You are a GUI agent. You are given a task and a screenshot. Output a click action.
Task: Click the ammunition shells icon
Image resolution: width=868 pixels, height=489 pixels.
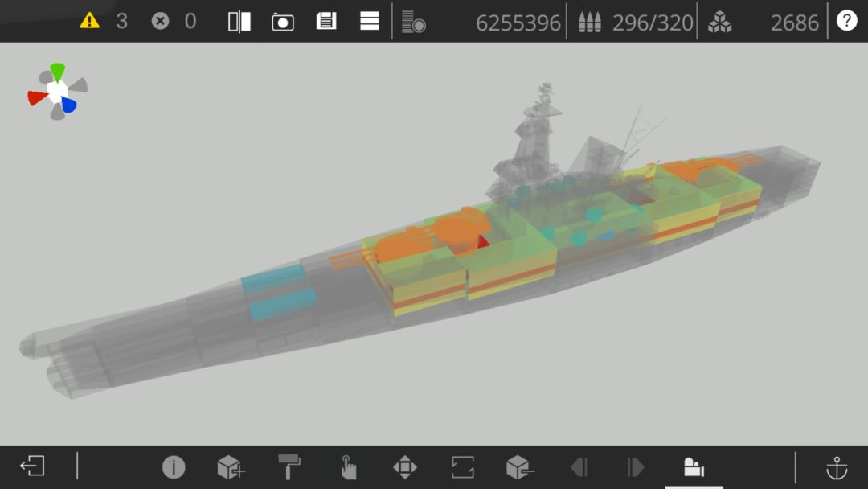590,23
